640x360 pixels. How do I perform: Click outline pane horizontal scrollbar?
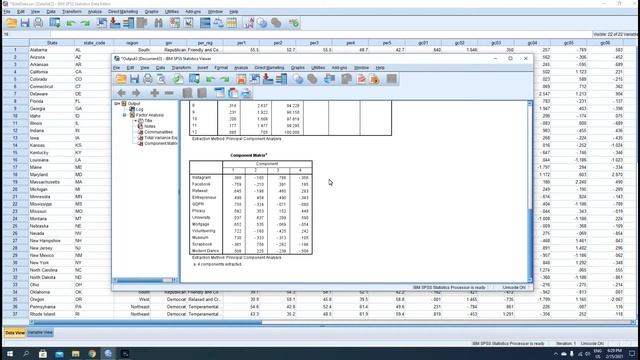coord(145,280)
